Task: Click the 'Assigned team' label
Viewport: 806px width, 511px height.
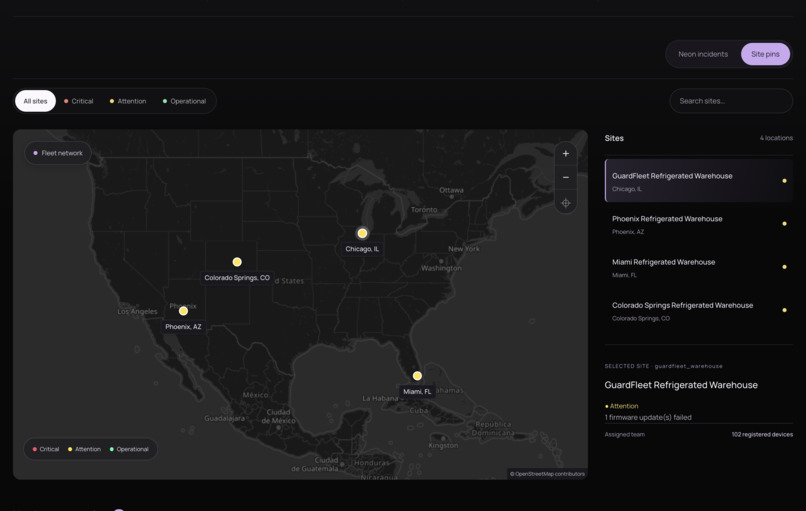Action: 625,434
